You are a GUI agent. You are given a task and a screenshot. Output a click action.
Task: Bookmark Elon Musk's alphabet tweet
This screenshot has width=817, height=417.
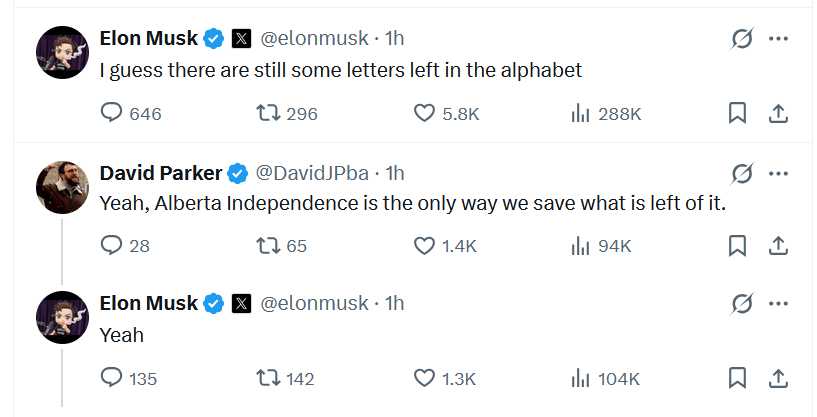(737, 113)
